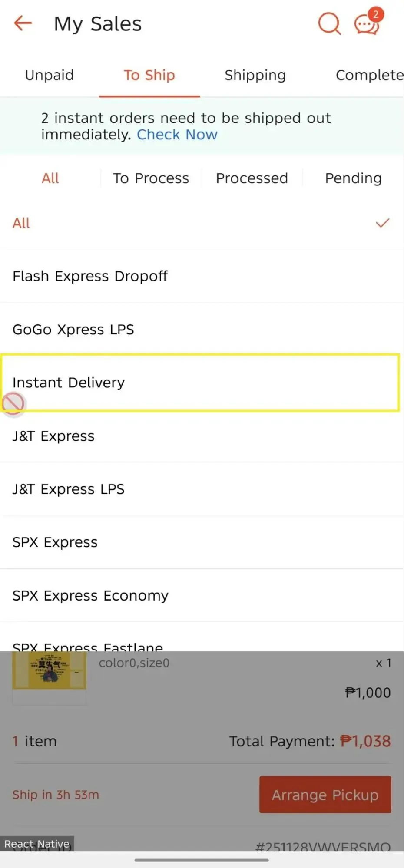Switch to the Unpaid tab

tap(49, 75)
